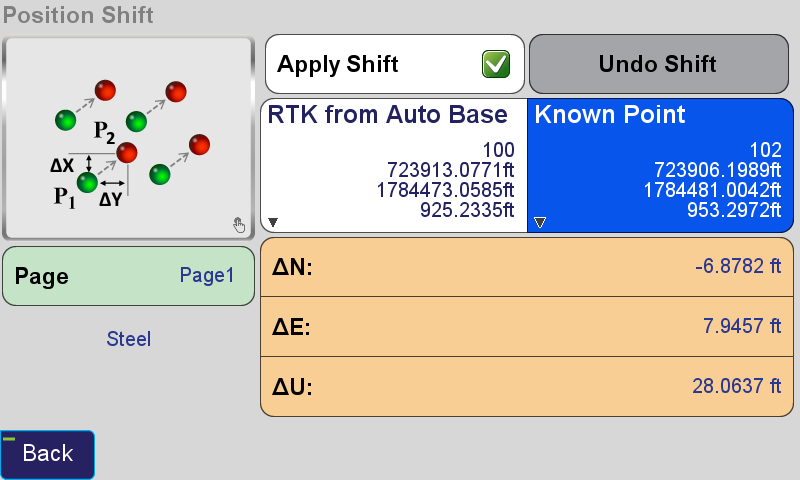This screenshot has width=800, height=480.
Task: Open the Known Point dropdown arrow
Action: pos(540,222)
